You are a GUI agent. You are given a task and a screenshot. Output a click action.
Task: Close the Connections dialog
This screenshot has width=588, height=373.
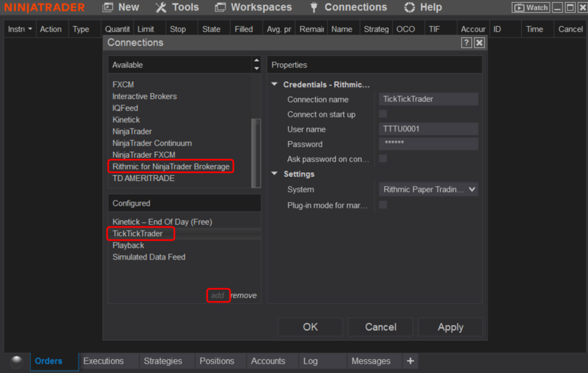479,43
